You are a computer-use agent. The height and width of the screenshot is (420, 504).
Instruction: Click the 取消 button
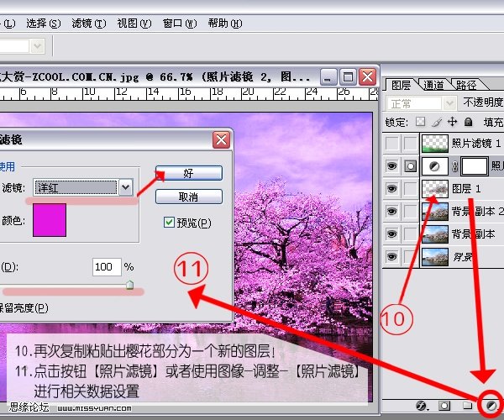[x=189, y=197]
